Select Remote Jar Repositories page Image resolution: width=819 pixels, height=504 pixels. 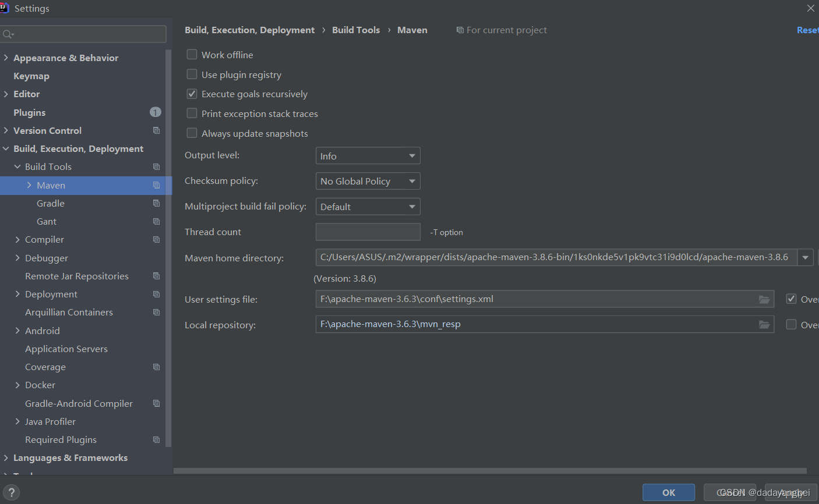[77, 276]
